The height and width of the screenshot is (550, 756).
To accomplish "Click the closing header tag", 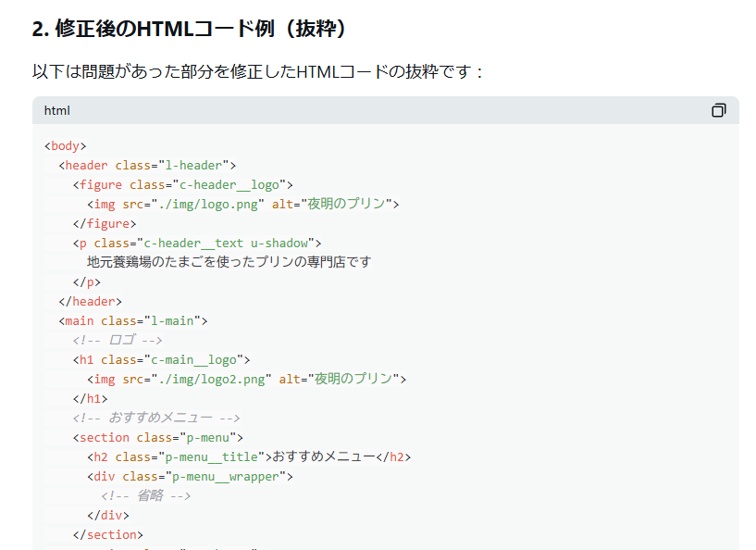I will click(x=90, y=301).
